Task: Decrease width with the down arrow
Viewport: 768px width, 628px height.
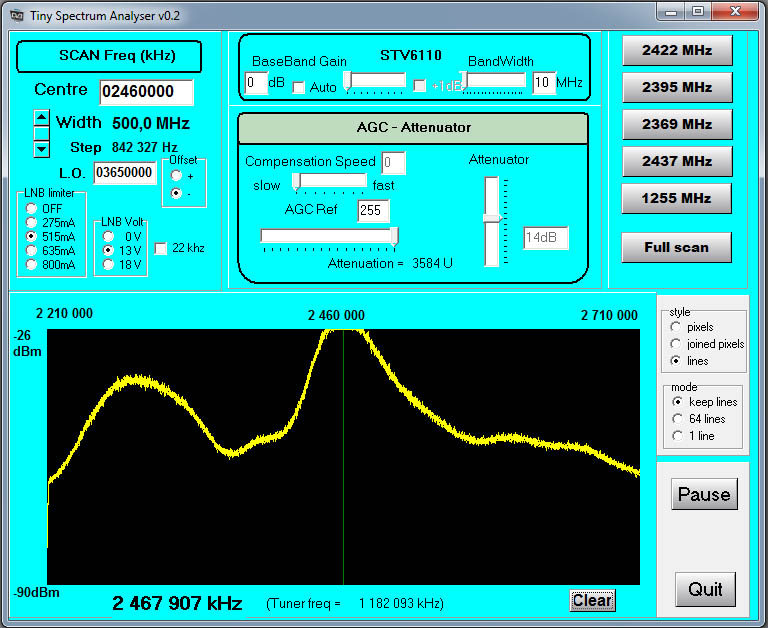Action: [42, 149]
